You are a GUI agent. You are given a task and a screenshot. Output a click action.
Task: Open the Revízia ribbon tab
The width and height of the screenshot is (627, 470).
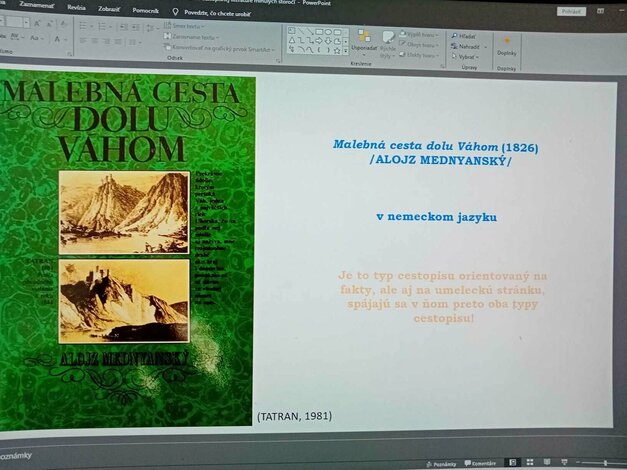[x=76, y=8]
